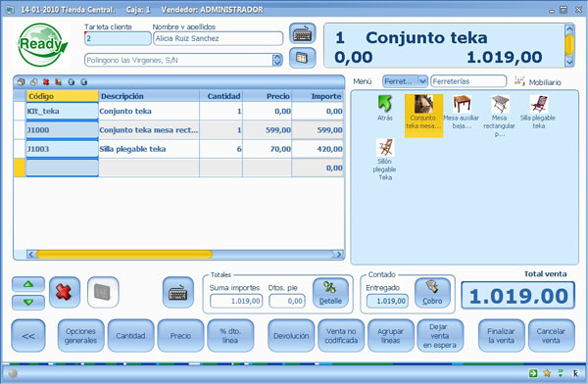This screenshot has height=384, width=588.
Task: Select the J1003 code cell
Action: tap(63, 149)
